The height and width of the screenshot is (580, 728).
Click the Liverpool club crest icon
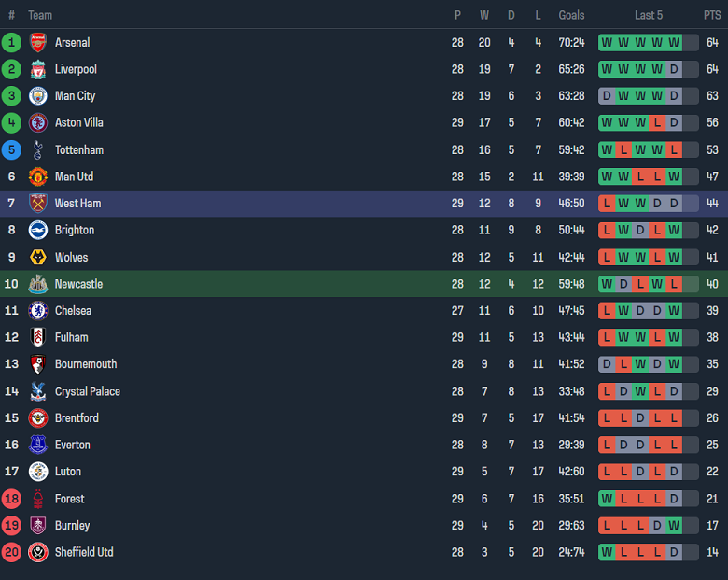(37, 69)
